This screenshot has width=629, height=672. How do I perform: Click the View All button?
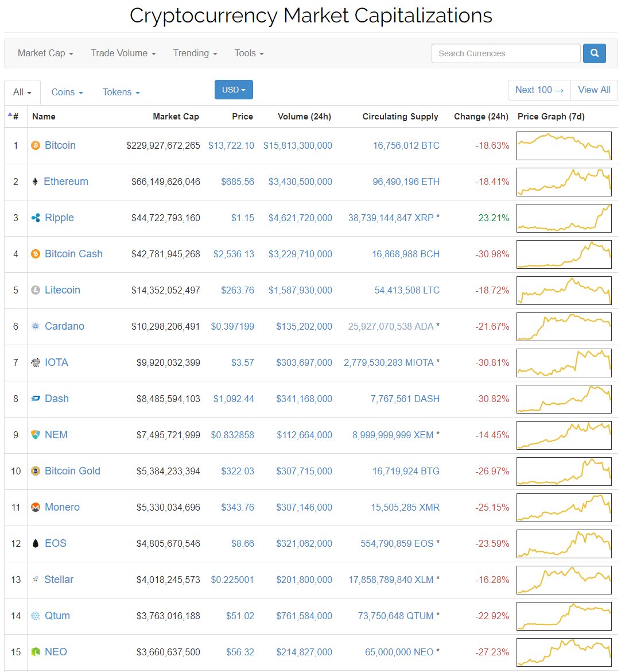[595, 90]
